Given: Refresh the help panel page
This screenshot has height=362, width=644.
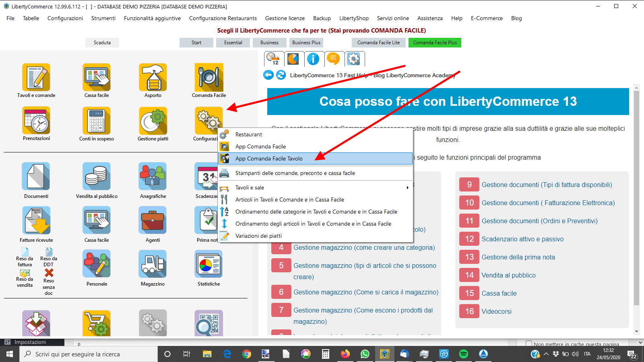Looking at the screenshot, I should pyautogui.click(x=281, y=75).
